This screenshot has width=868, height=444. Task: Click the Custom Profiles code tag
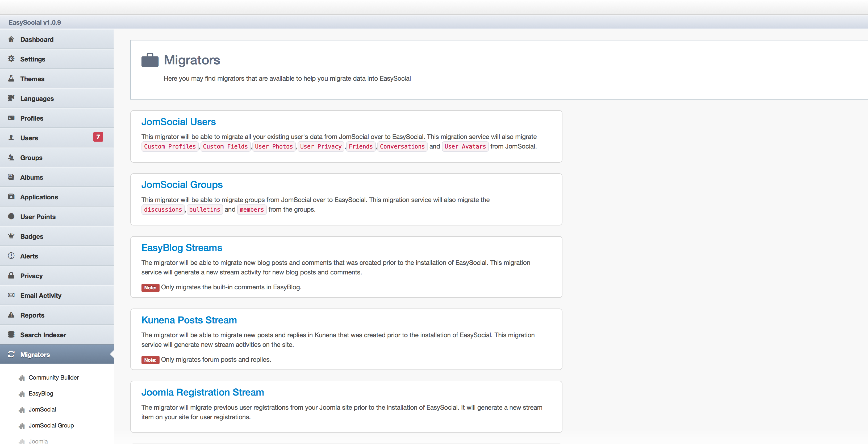170,146
